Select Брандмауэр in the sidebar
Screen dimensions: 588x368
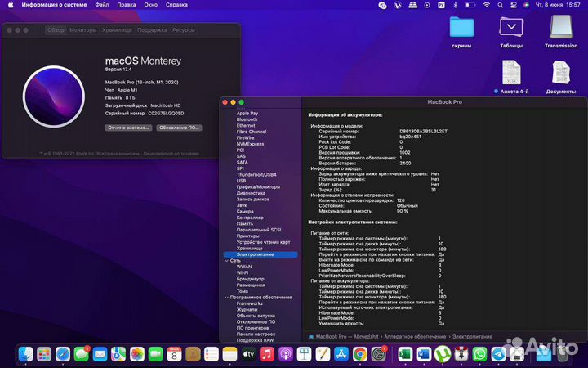(250, 279)
